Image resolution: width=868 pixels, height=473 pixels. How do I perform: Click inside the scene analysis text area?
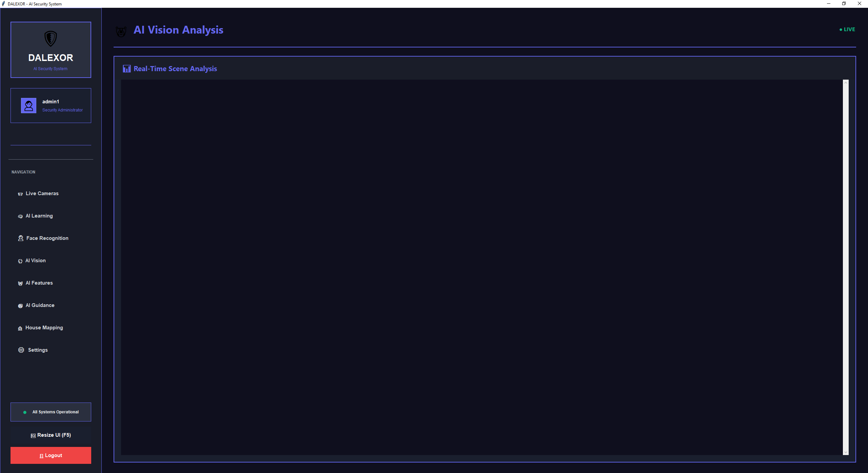481,267
